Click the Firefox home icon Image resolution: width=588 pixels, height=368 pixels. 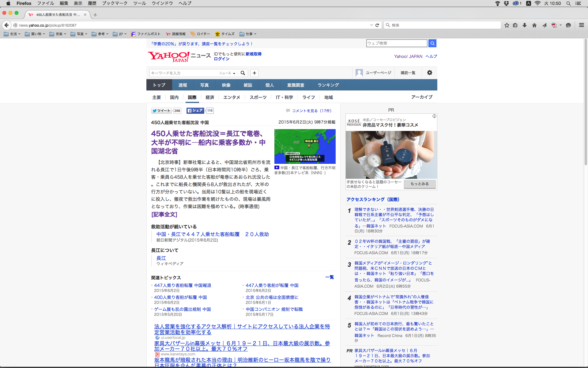coord(534,25)
